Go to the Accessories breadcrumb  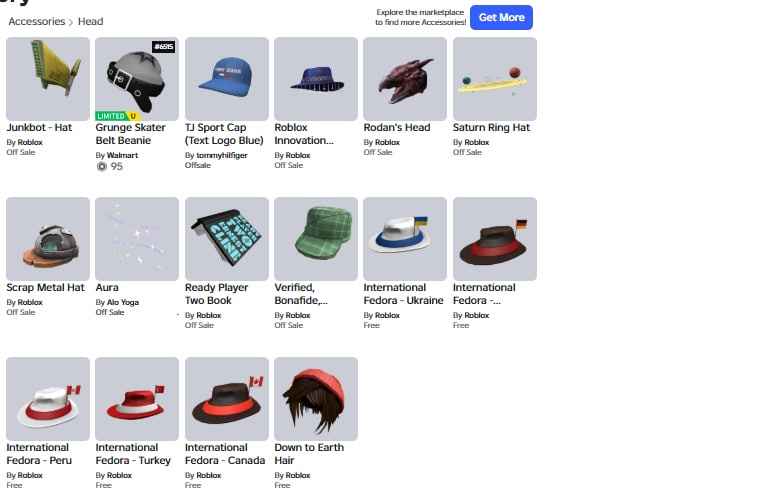(x=37, y=22)
